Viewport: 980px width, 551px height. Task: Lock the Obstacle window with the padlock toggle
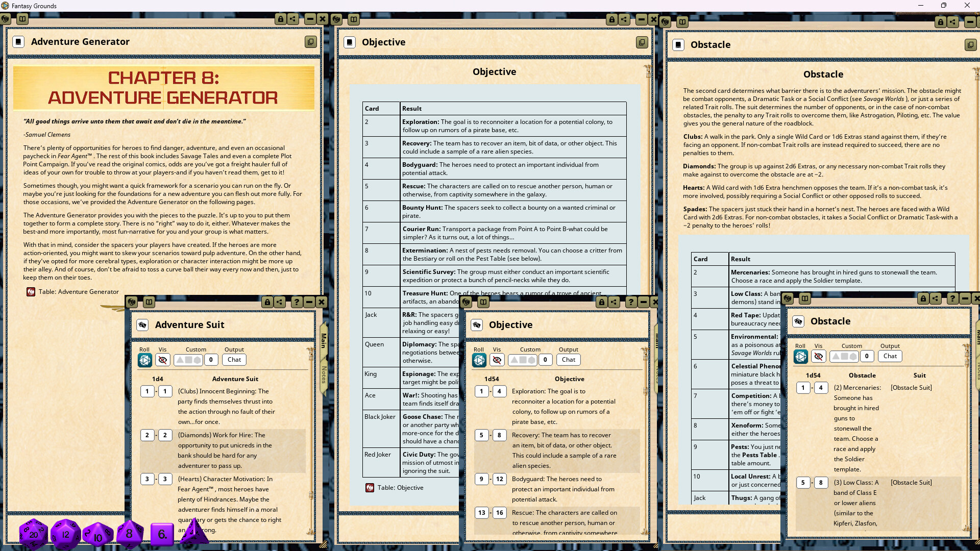point(941,22)
